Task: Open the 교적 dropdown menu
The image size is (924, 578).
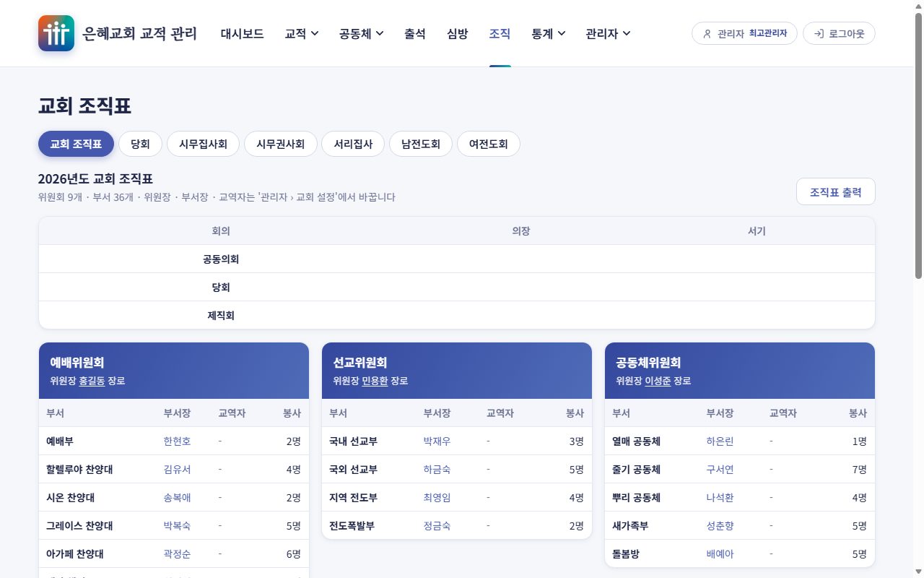Action: click(x=302, y=33)
